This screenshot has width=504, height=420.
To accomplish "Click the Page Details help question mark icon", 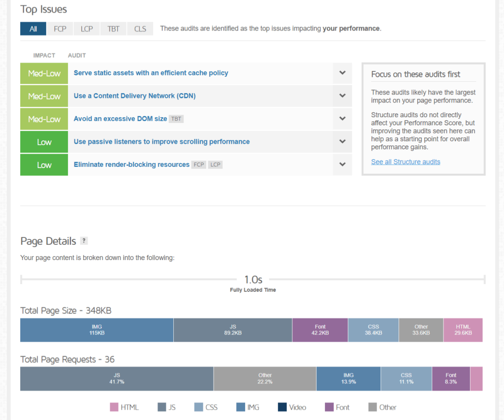I will coord(84,241).
